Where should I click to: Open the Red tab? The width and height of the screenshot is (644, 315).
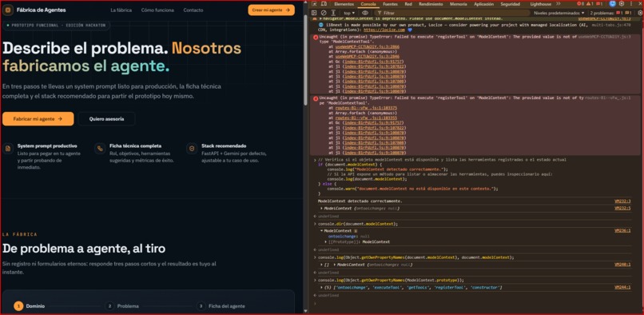pos(408,4)
